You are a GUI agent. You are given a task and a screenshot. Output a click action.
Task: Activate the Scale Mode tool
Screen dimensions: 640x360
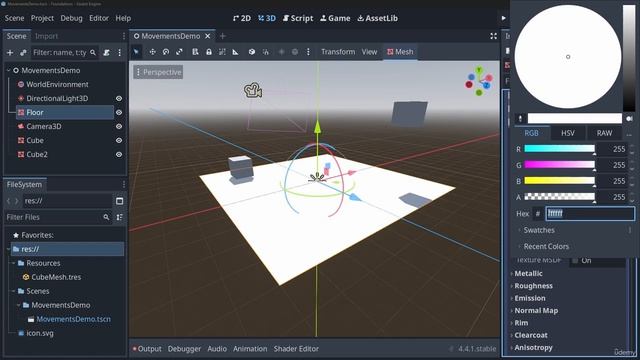[x=179, y=52]
